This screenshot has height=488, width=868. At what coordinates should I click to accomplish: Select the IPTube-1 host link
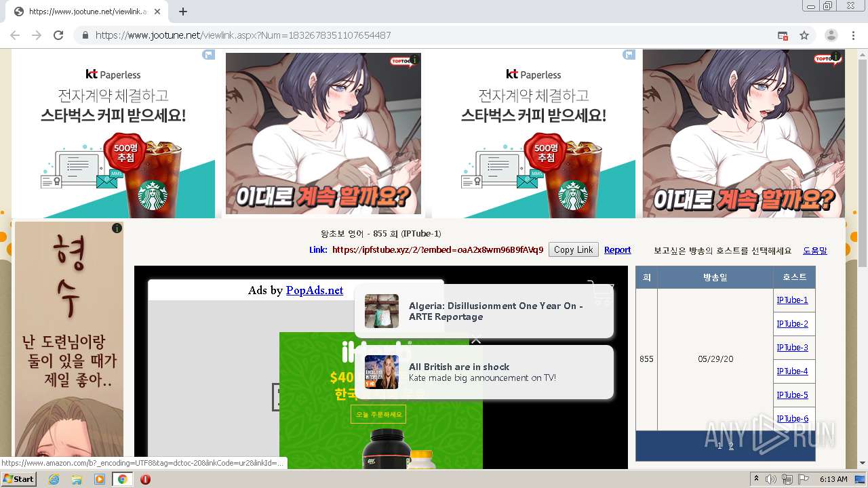(x=792, y=300)
